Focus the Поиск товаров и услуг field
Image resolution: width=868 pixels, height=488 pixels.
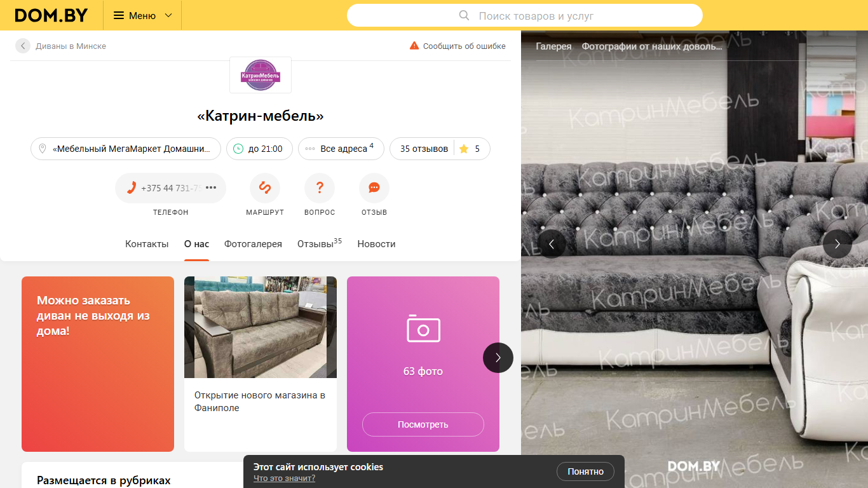(524, 15)
